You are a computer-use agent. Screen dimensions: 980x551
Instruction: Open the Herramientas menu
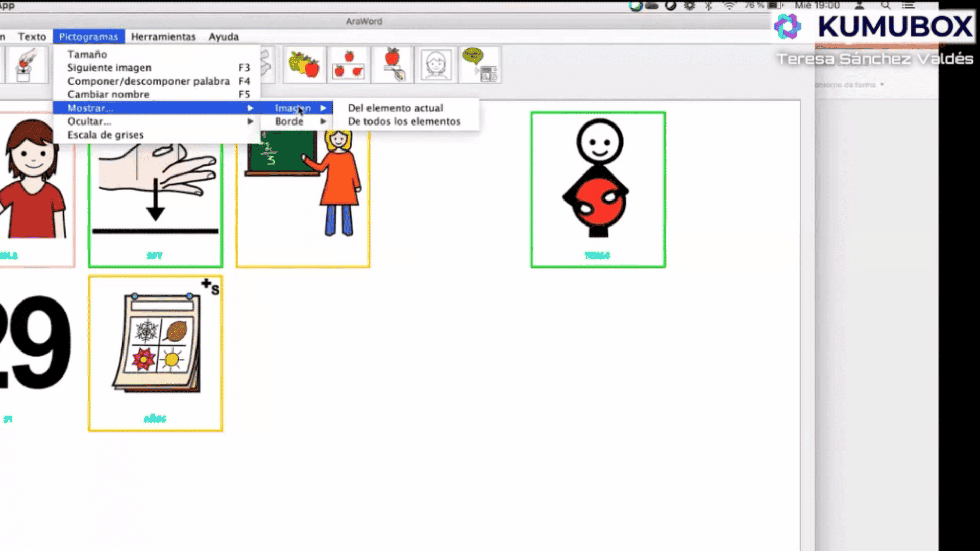point(163,37)
